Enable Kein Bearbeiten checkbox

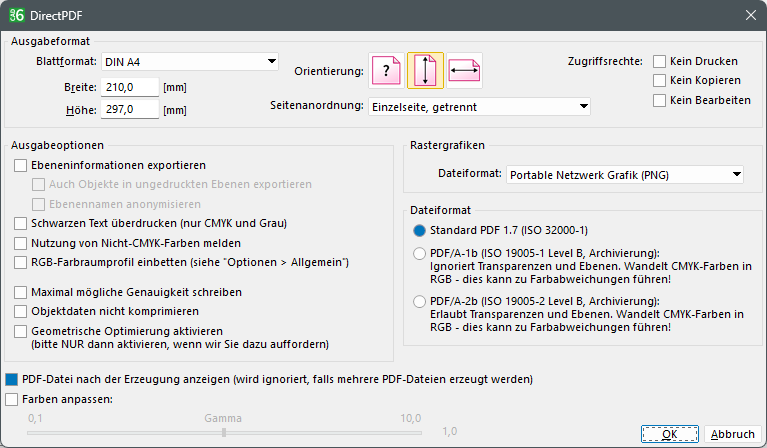pyautogui.click(x=659, y=100)
